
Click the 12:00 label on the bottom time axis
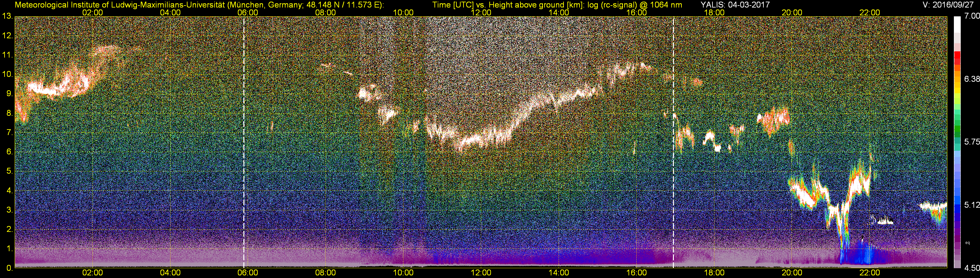[x=481, y=273]
